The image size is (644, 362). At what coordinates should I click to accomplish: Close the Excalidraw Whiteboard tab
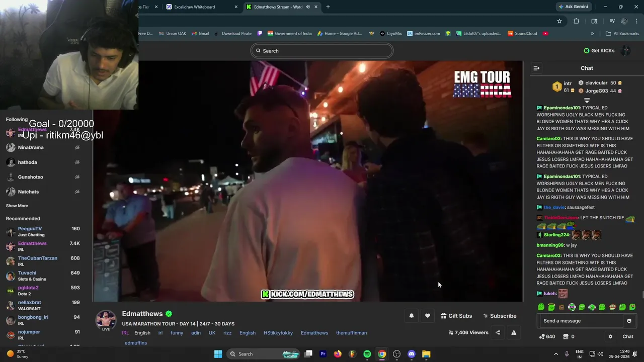236,7
